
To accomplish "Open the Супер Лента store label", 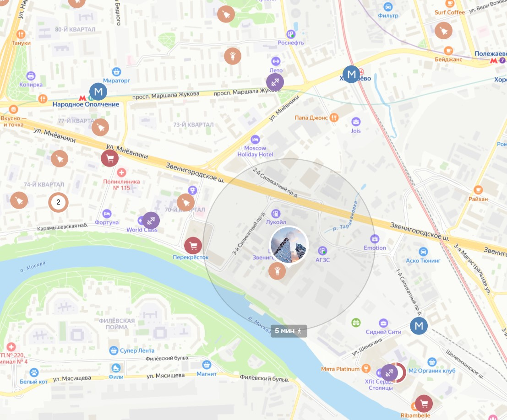I will 137,350.
